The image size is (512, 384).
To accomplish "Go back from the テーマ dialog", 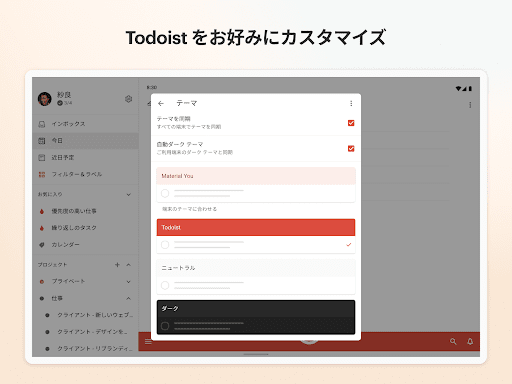I will click(161, 104).
